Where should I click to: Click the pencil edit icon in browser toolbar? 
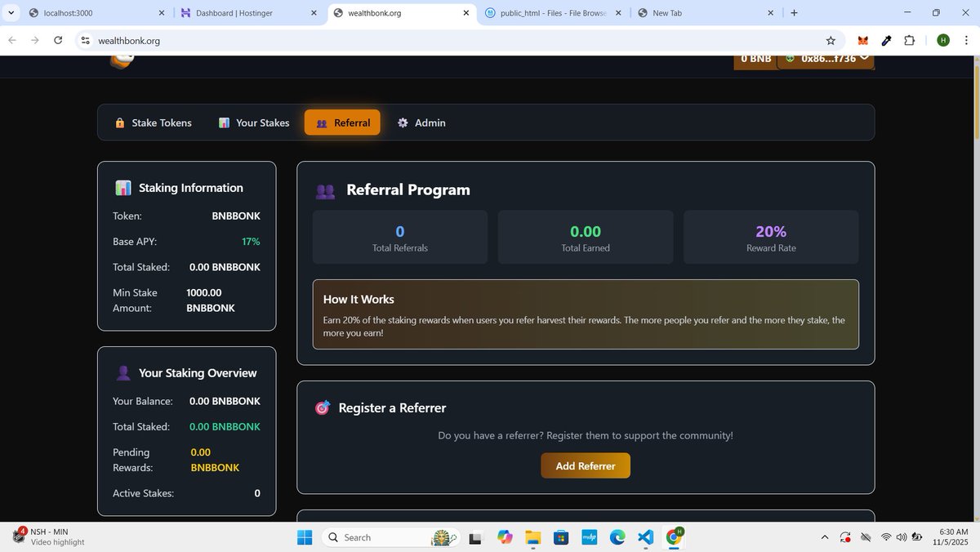coord(887,40)
